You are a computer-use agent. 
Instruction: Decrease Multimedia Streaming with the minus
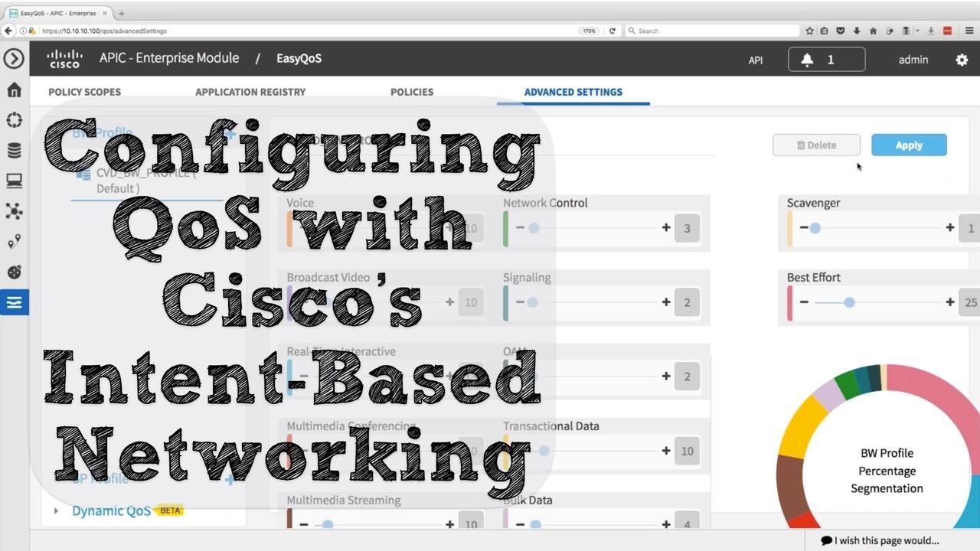point(304,524)
